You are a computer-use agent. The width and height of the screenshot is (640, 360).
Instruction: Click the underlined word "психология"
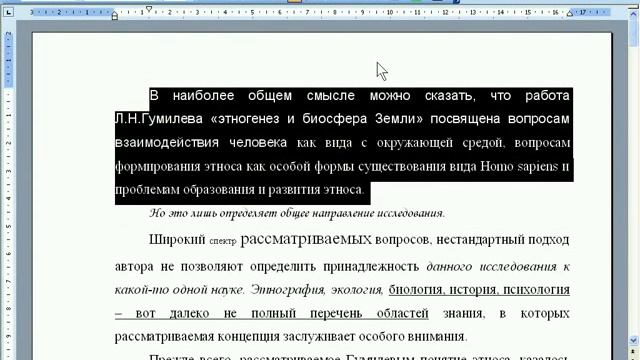[x=536, y=289]
